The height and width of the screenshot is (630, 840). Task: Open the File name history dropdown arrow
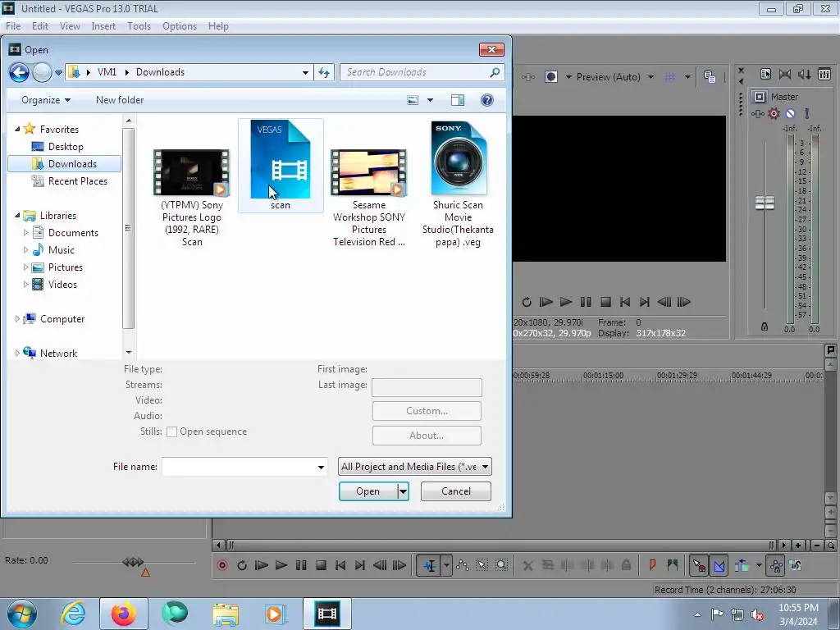pyautogui.click(x=321, y=467)
